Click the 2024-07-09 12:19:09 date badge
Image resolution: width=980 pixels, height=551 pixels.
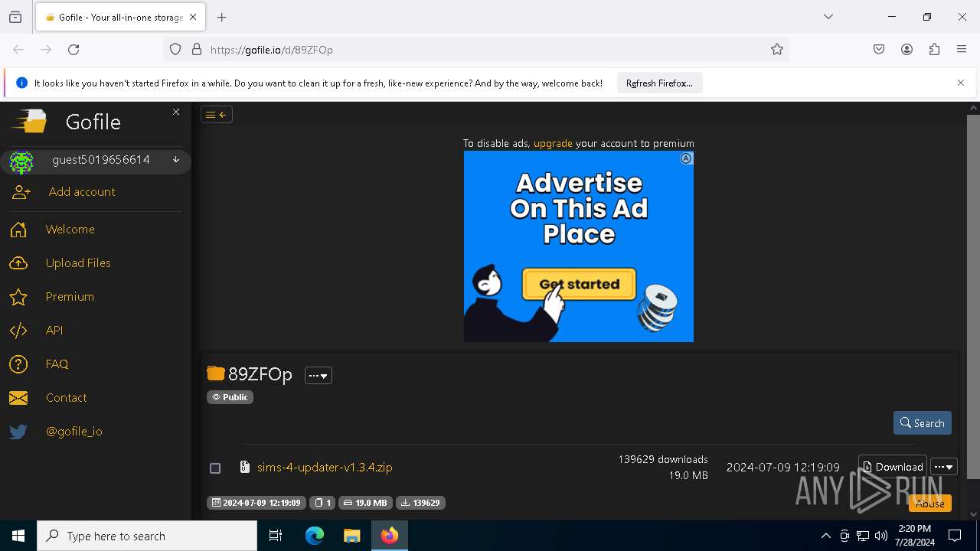(x=256, y=503)
